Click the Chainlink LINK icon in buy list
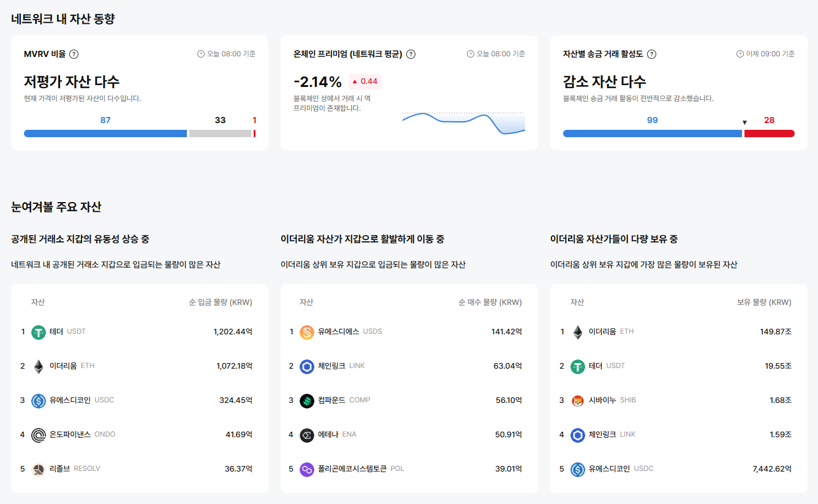This screenshot has width=818, height=504. (x=307, y=366)
